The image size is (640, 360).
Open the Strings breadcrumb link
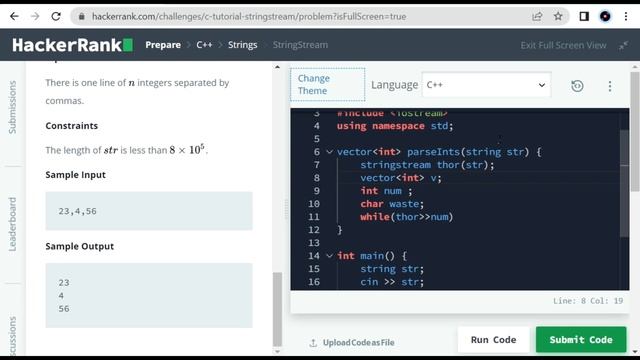[242, 45]
